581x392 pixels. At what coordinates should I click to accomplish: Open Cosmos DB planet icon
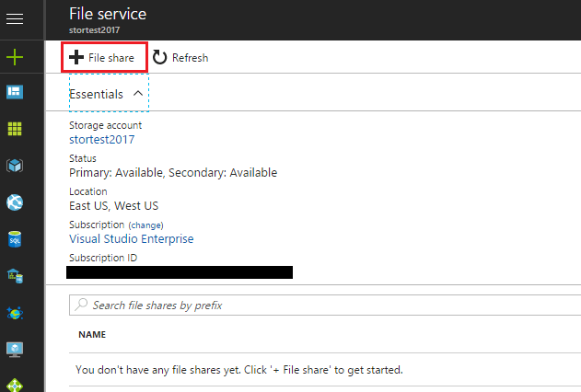(x=15, y=313)
